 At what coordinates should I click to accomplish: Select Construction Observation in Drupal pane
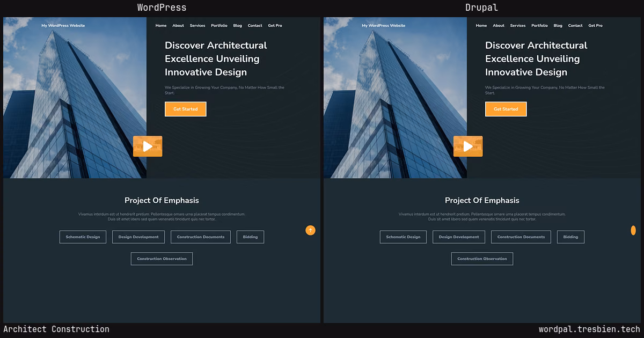[482, 259]
